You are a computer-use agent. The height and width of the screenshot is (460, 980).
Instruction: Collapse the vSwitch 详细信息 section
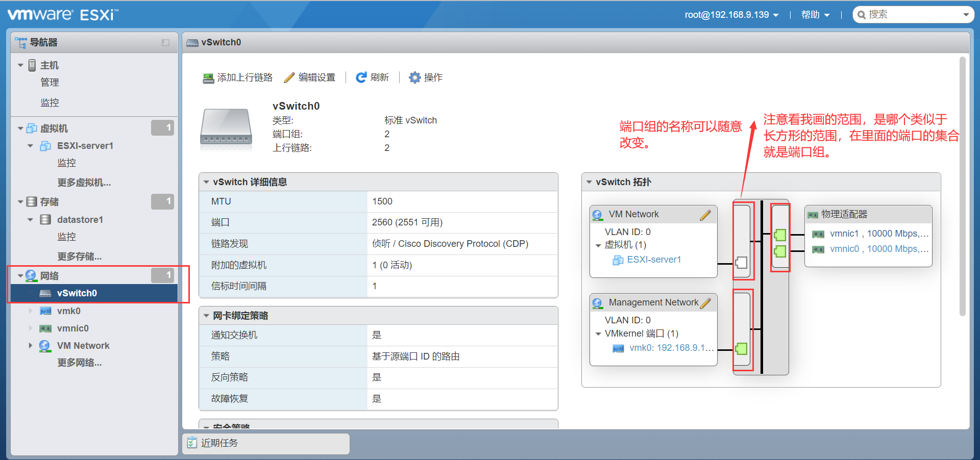pos(206,182)
